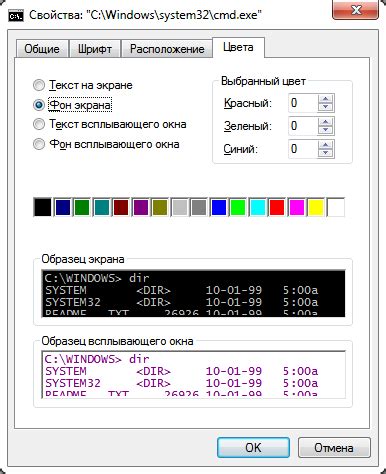Pick the bright red color swatch
Screen dimensions: 386x474
click(x=277, y=207)
